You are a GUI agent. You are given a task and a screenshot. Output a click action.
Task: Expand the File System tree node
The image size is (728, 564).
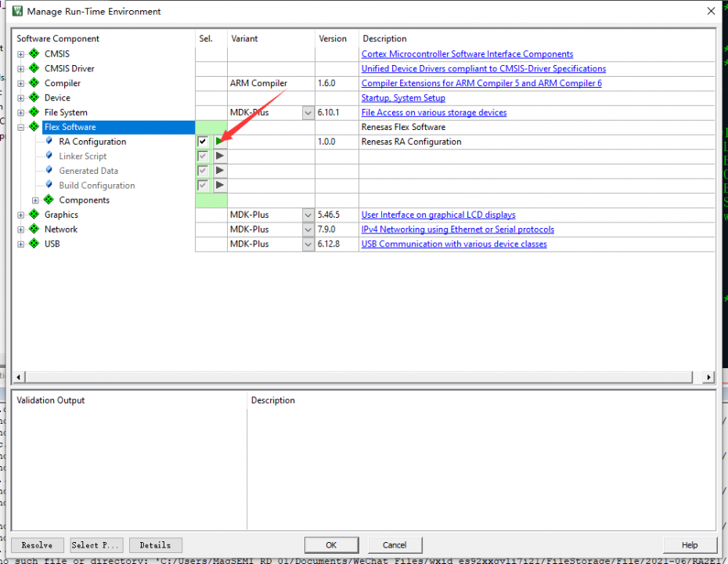click(x=21, y=113)
